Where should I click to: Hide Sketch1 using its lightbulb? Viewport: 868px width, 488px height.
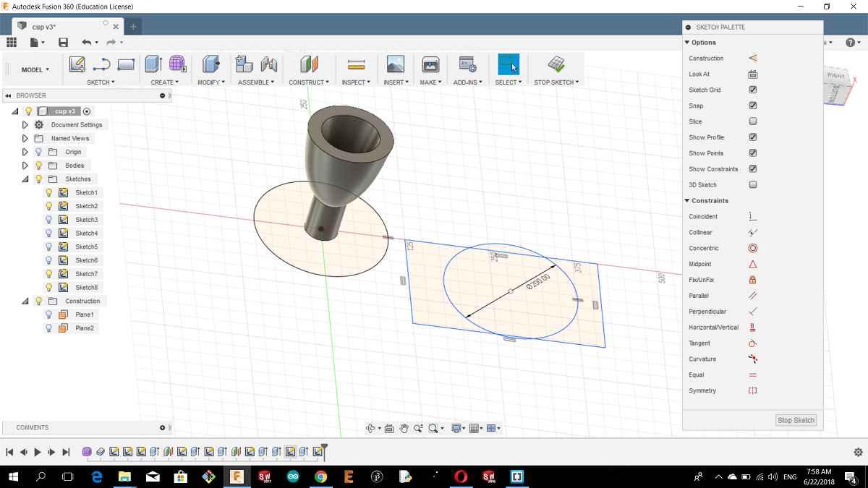pyautogui.click(x=49, y=192)
